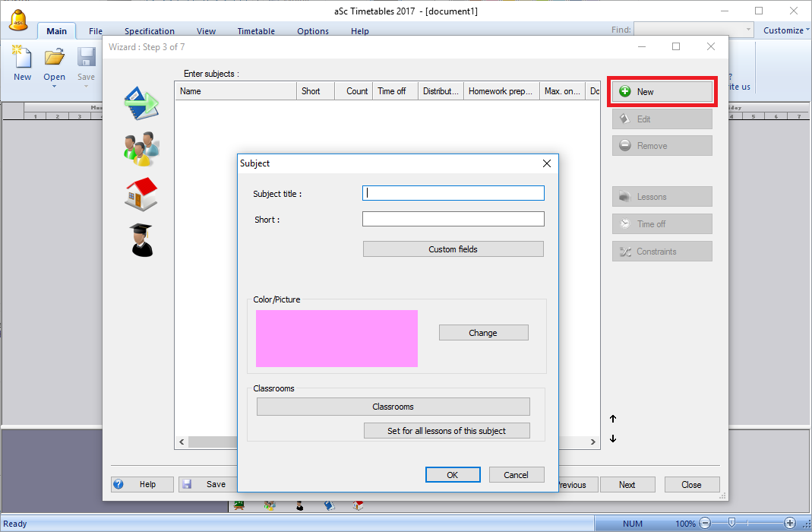Click the aSc bell application logo
Image resolution: width=812 pixels, height=532 pixels.
click(19, 20)
